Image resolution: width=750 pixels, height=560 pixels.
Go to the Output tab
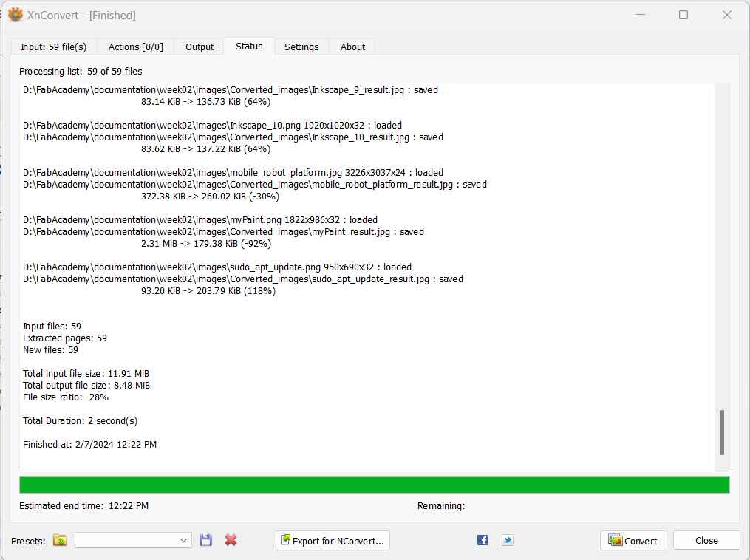[200, 47]
